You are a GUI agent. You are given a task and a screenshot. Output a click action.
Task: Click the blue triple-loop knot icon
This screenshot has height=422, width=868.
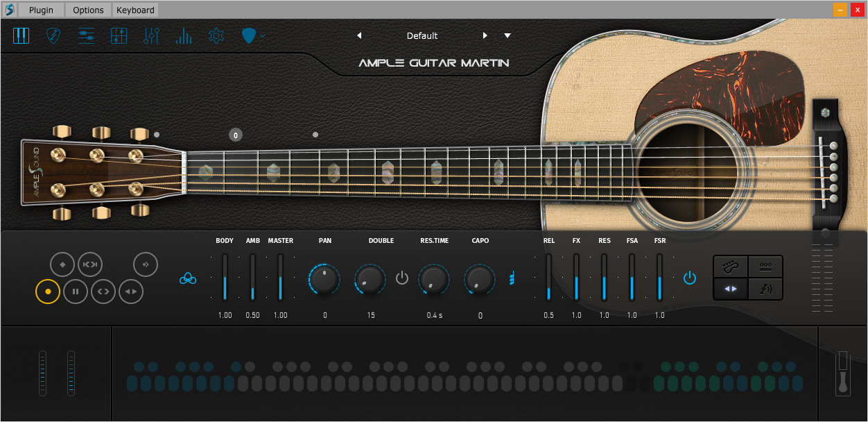coord(188,278)
